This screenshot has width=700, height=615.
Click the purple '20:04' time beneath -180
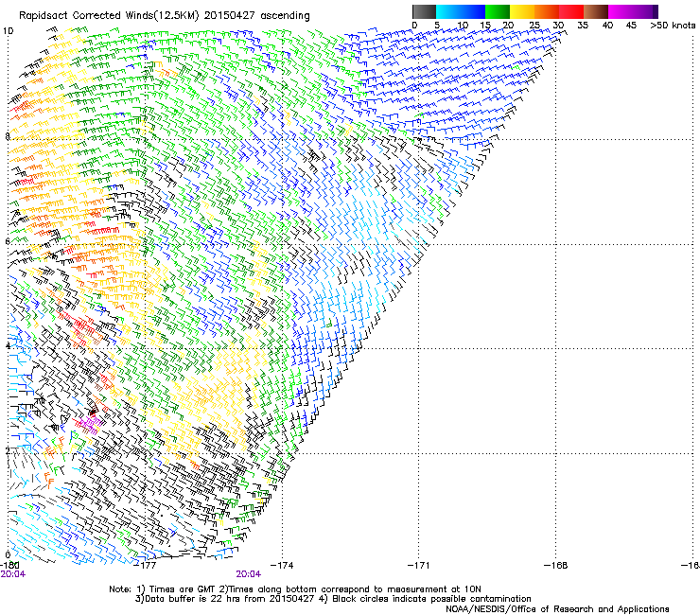tap(13, 574)
